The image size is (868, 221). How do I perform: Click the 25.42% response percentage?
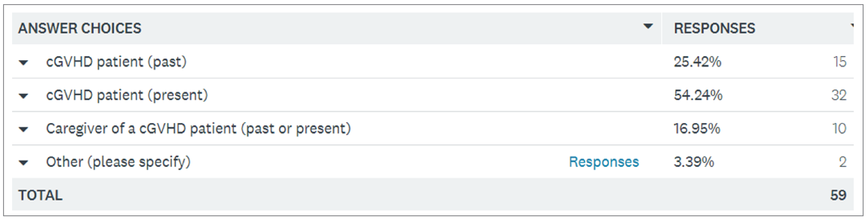point(697,62)
